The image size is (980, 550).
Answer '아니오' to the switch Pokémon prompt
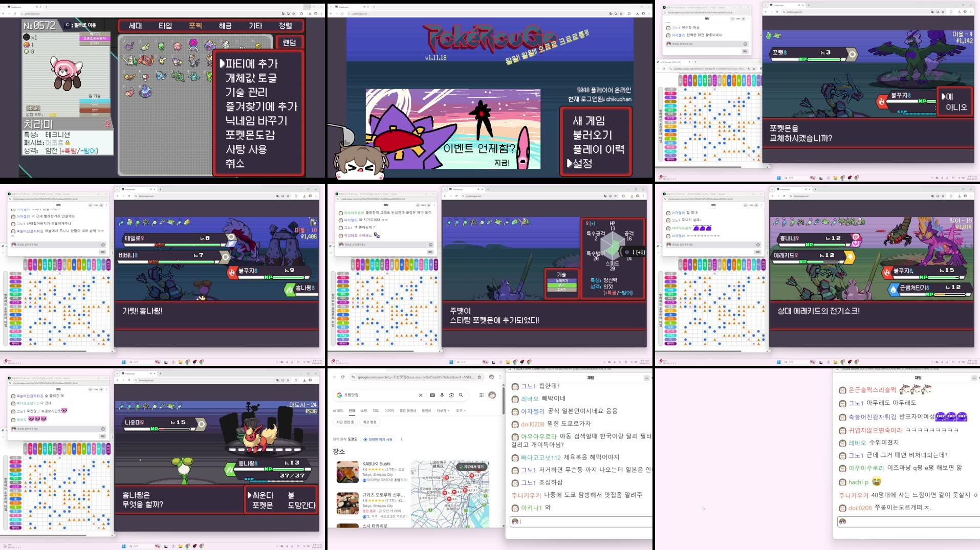[x=956, y=107]
